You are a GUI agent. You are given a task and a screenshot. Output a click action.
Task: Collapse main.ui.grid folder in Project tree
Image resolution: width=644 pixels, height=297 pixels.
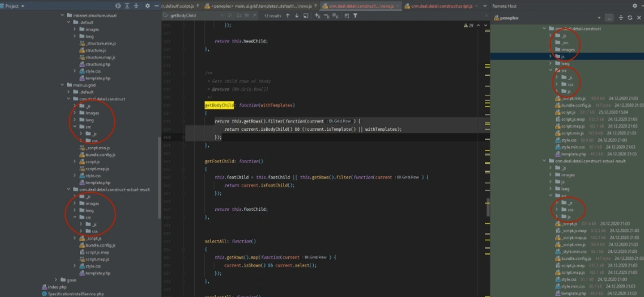[x=62, y=85]
